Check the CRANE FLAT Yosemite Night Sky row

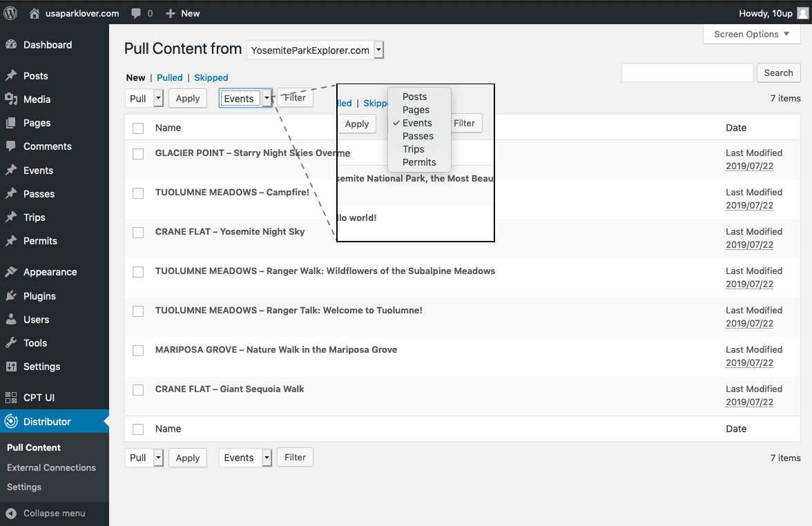click(138, 233)
